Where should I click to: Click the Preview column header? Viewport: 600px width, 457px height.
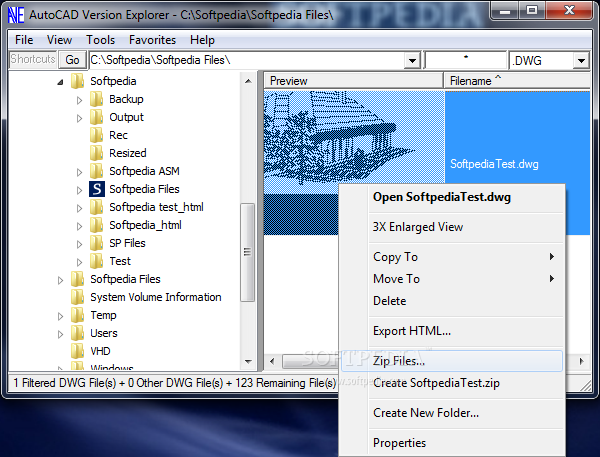(x=353, y=81)
